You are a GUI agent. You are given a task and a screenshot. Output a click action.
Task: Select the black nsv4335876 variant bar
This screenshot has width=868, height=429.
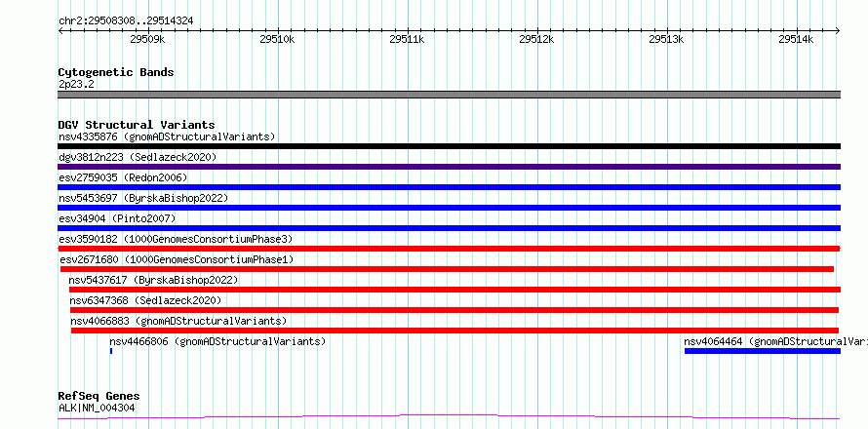pyautogui.click(x=449, y=146)
